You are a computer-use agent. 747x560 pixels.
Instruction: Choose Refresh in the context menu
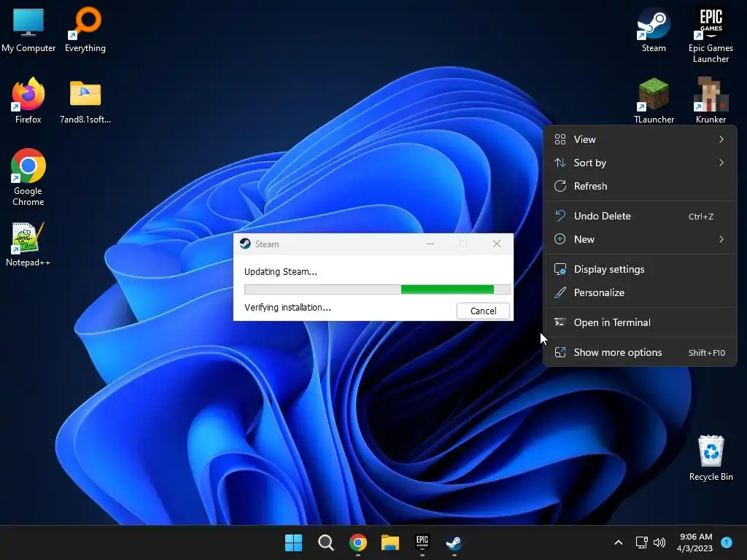pos(640,186)
